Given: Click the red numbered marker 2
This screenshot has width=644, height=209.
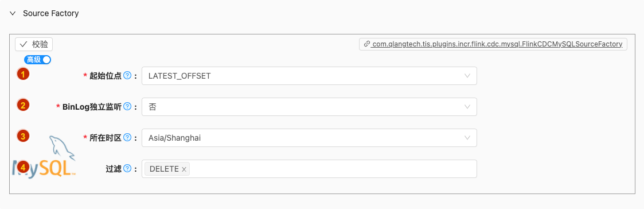Looking at the screenshot, I should coord(23,105).
